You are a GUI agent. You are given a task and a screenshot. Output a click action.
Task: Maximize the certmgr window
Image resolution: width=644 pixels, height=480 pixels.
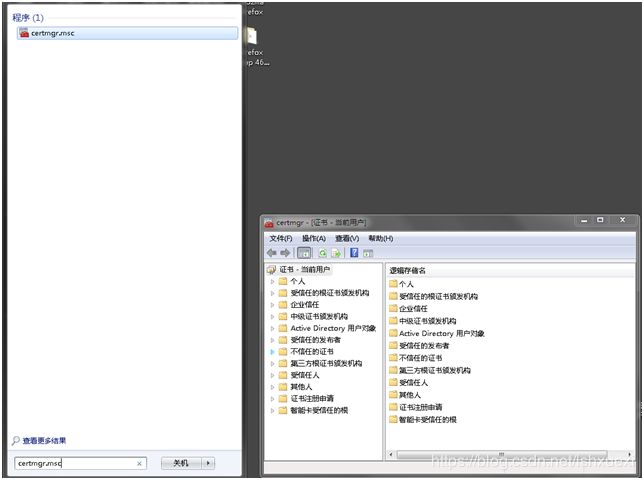point(600,220)
